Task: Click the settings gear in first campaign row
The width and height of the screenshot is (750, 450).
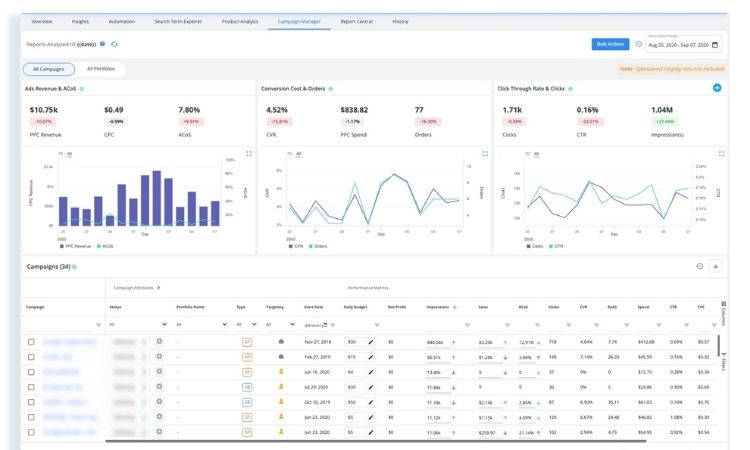Action: [x=159, y=342]
